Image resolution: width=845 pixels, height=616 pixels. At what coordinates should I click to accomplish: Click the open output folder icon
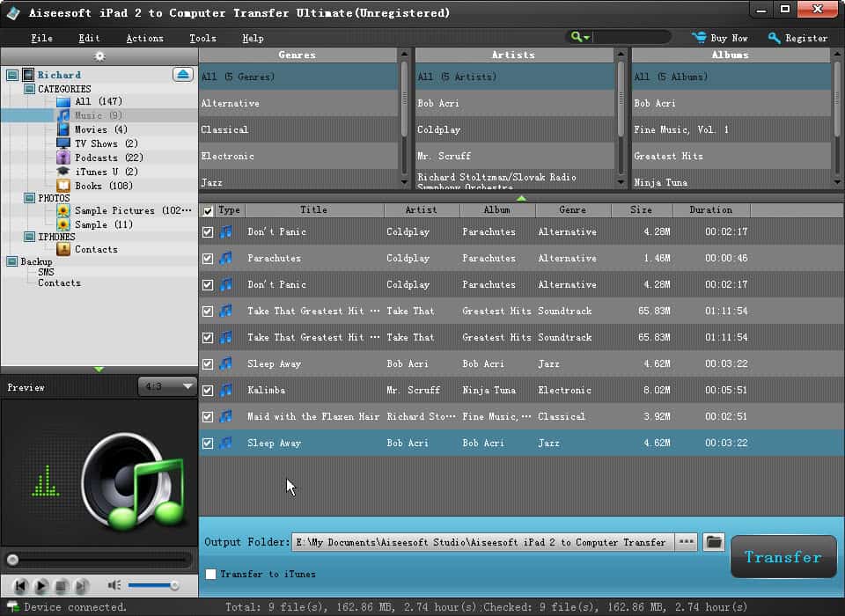[x=714, y=542]
